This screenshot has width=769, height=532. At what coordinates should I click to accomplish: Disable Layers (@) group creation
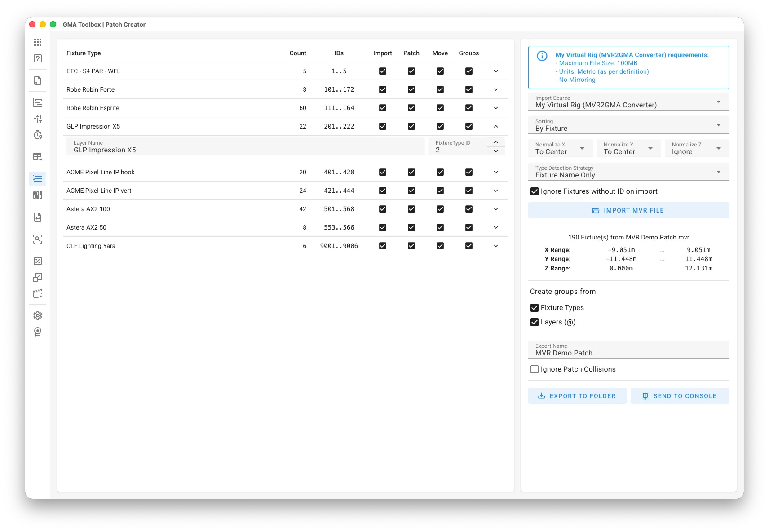click(x=535, y=322)
